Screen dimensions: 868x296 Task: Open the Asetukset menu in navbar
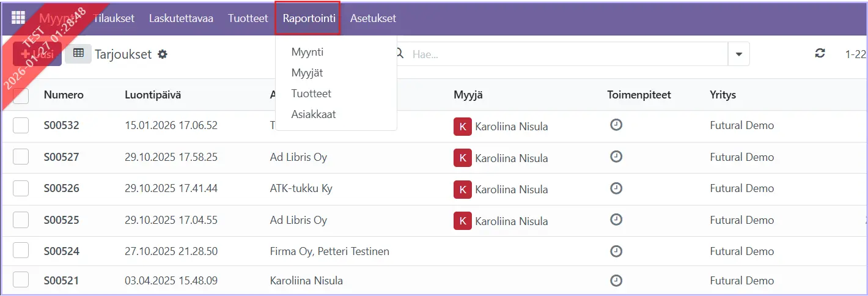373,18
